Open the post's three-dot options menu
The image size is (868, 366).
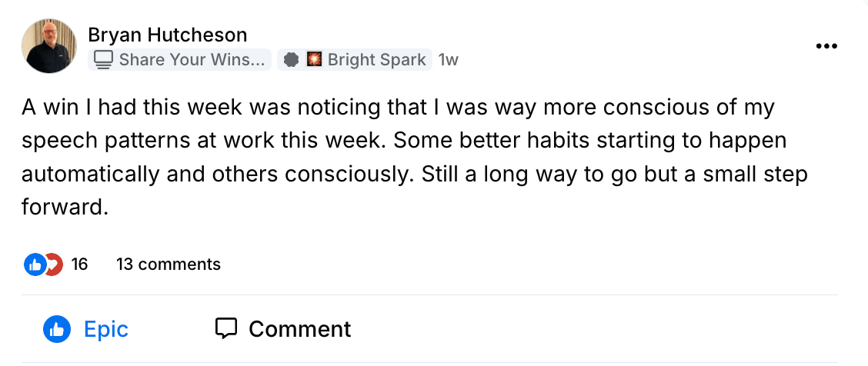click(x=826, y=46)
